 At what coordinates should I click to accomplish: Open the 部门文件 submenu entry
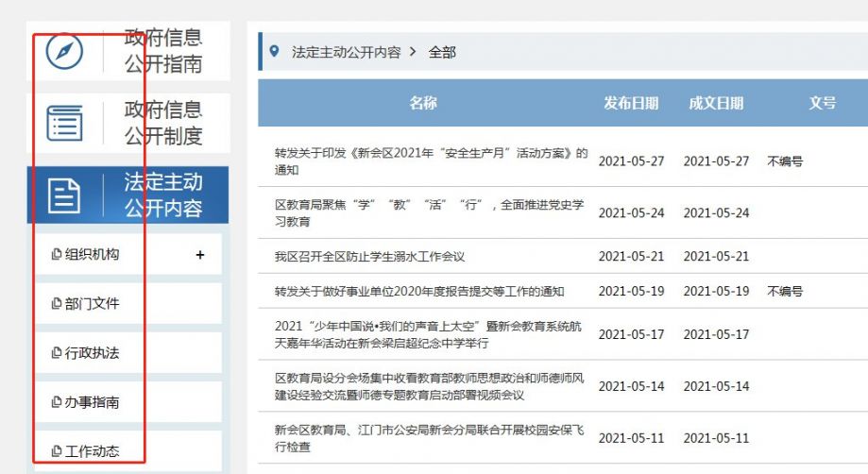[x=128, y=303]
